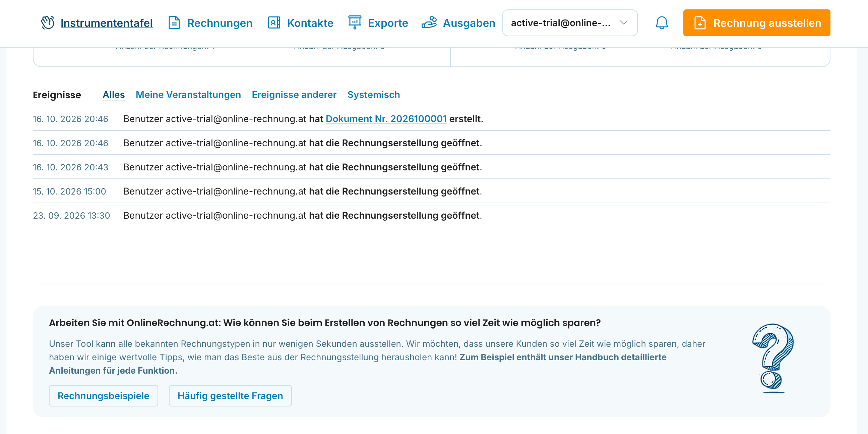Click the bold Handbuch detaillierte Anleitungen sentence

[x=358, y=364]
